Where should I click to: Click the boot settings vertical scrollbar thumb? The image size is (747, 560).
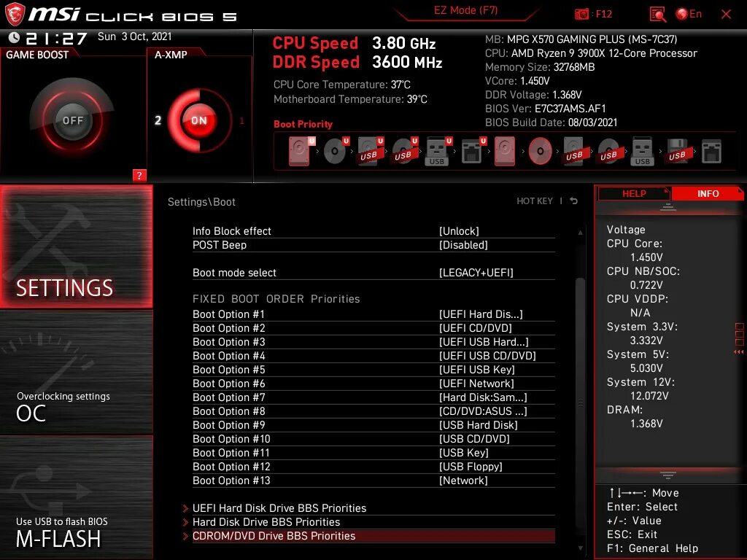tap(580, 402)
